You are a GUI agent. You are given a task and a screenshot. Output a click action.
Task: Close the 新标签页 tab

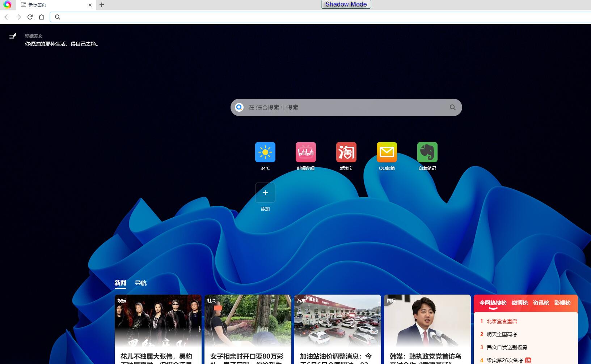click(90, 5)
